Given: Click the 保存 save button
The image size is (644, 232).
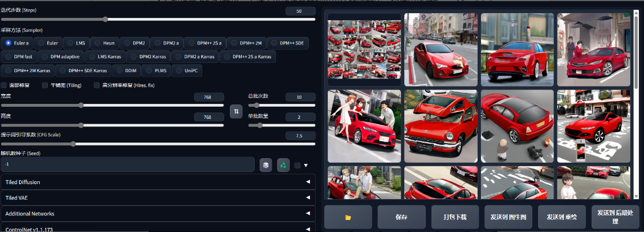Looking at the screenshot, I should pos(401,217).
